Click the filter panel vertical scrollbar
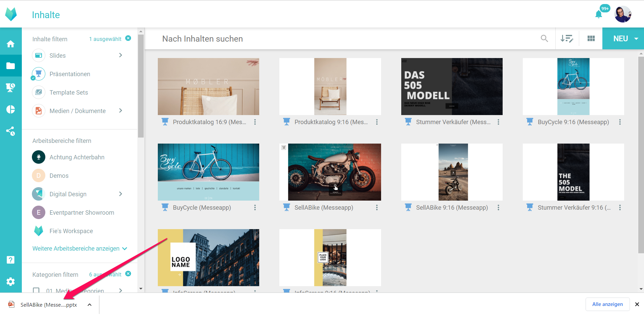 (x=141, y=86)
